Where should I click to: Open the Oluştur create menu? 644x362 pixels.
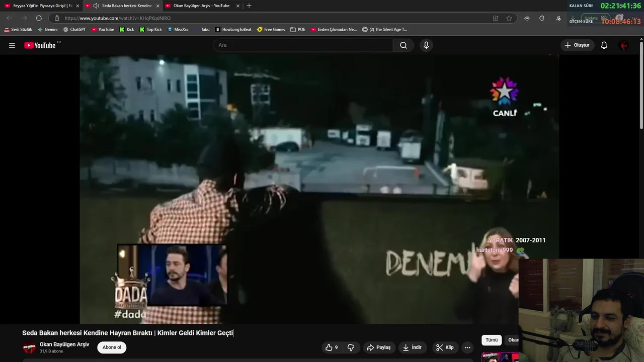pos(577,45)
